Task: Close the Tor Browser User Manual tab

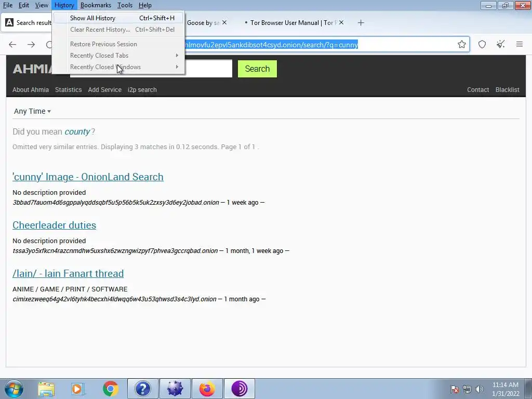Action: pos(341,23)
